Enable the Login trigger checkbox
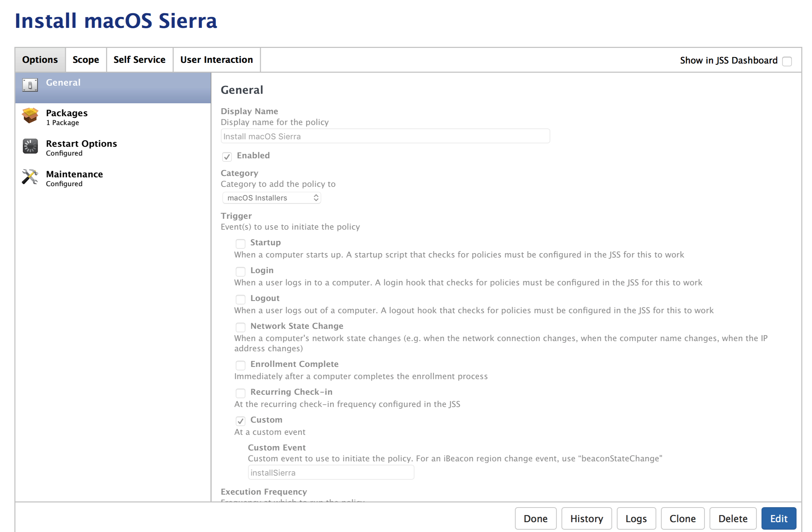The image size is (812, 532). pos(240,272)
